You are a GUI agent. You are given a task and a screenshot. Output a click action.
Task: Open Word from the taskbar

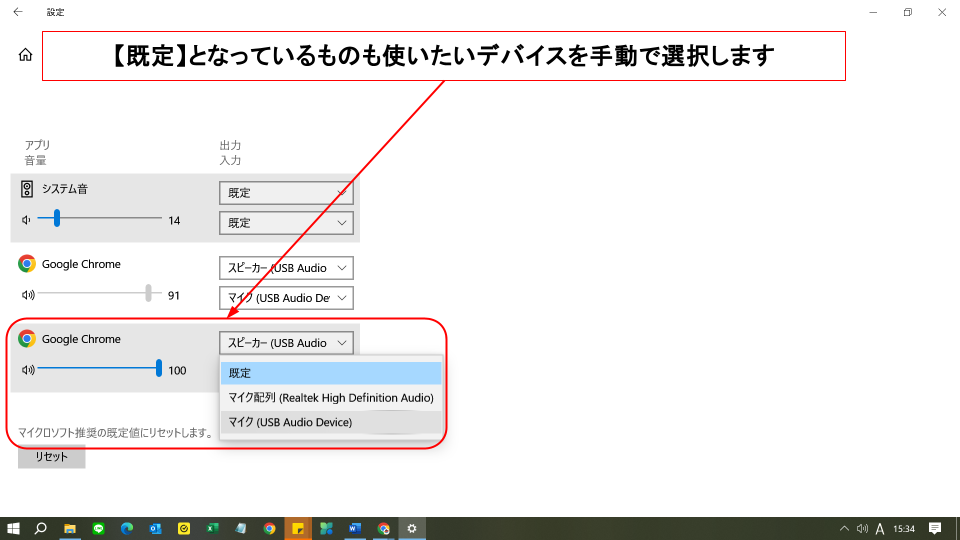coord(355,528)
